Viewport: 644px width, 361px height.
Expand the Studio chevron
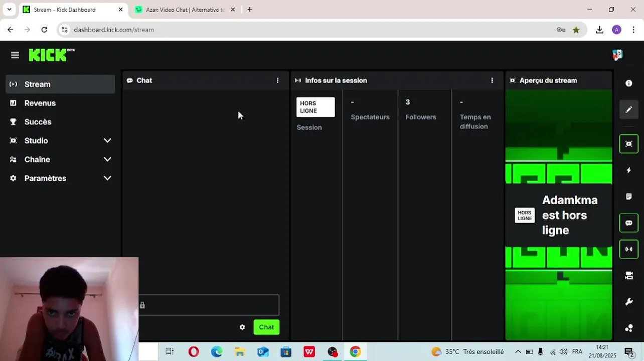[x=107, y=141]
